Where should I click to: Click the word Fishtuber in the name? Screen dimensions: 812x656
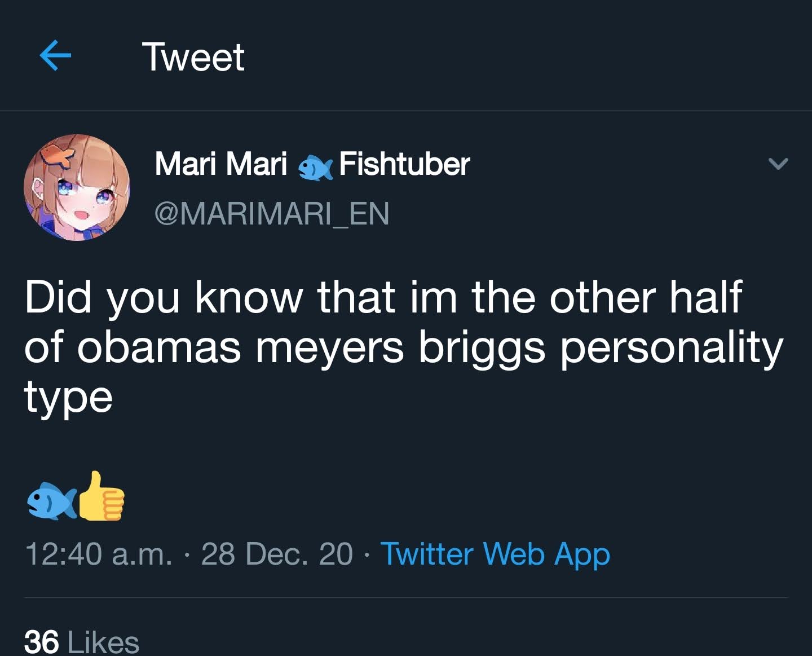click(x=404, y=164)
